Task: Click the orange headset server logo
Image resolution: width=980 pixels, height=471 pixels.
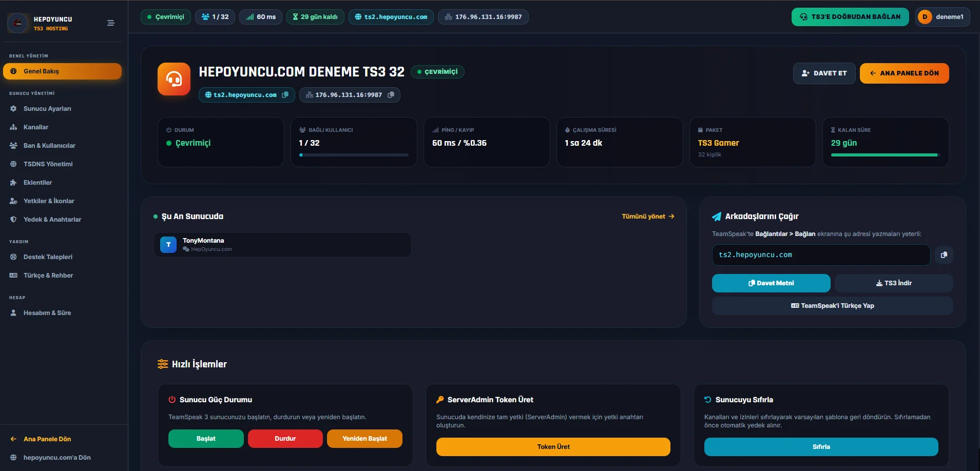Action: (x=174, y=79)
